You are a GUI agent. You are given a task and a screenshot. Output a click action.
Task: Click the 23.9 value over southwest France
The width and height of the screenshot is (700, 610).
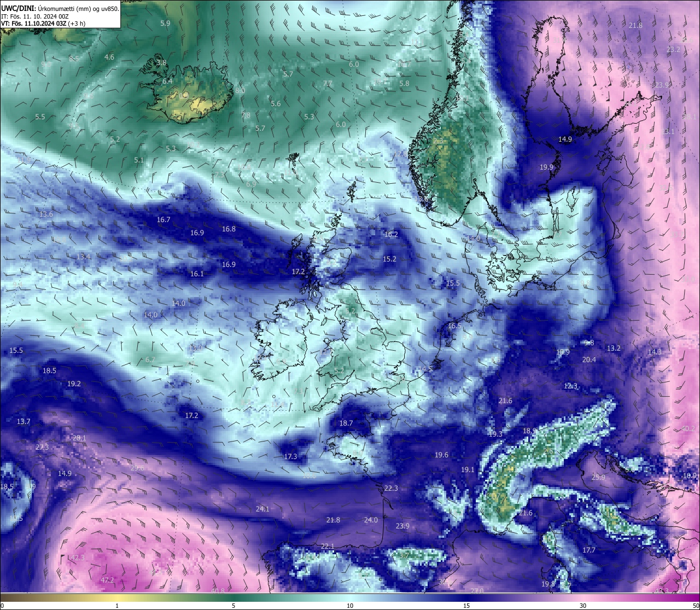pos(402,526)
